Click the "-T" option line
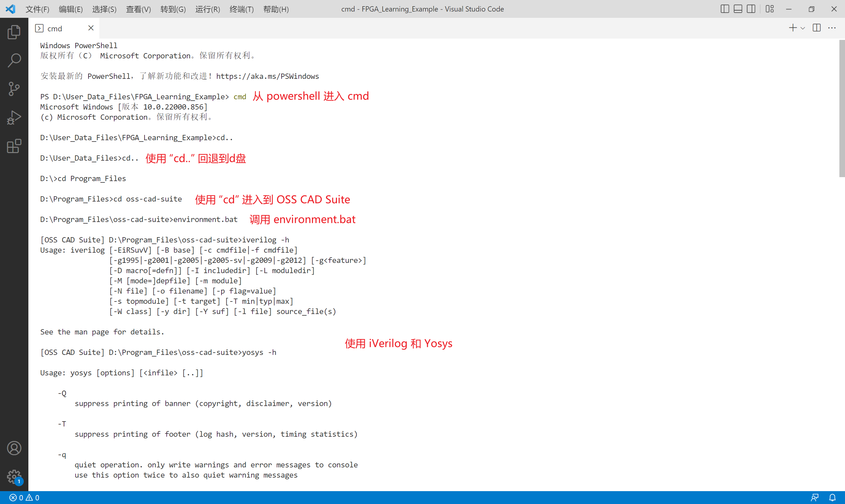The image size is (845, 504). [x=62, y=424]
